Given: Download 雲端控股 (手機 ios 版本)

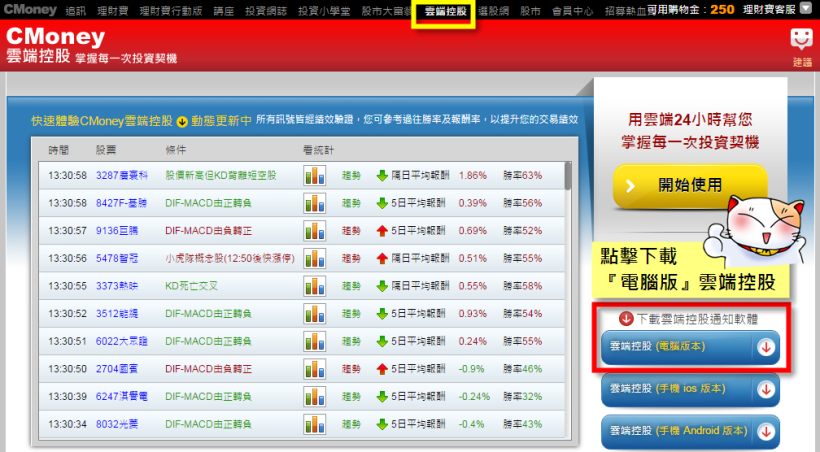Looking at the screenshot, I should pos(690,389).
